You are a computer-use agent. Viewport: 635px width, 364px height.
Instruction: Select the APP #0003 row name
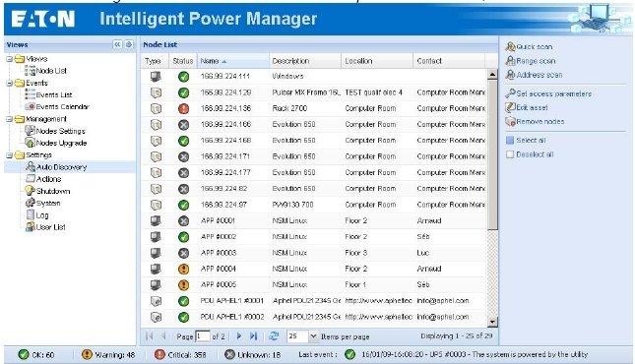click(219, 253)
